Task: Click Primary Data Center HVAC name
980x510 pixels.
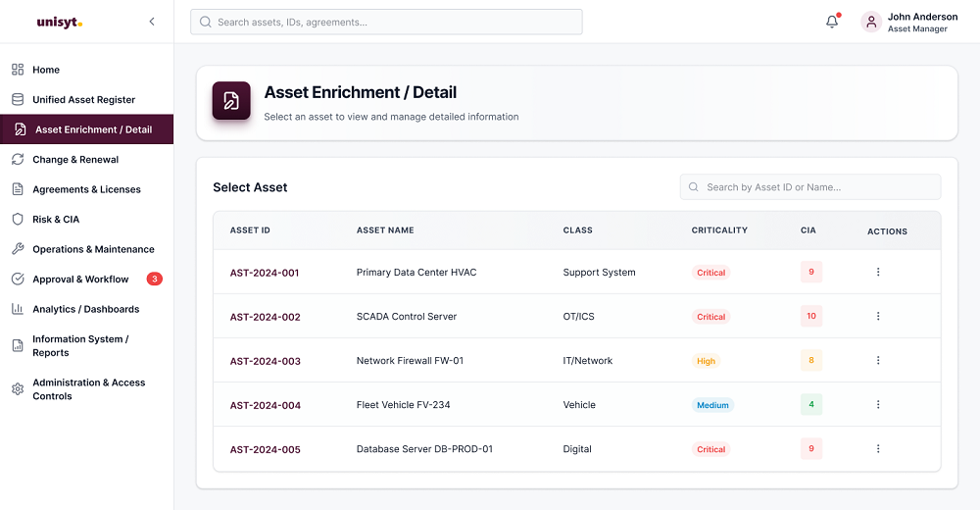Action: tap(416, 273)
